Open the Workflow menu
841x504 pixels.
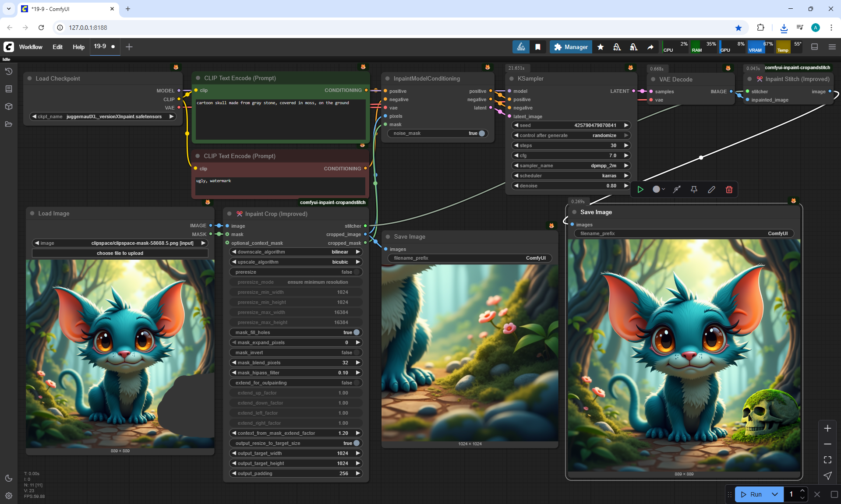[x=31, y=47]
